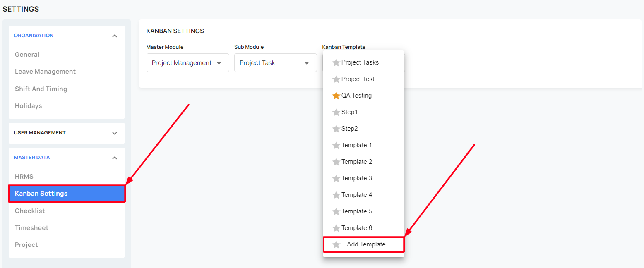
Task: Click the star beside Template 6
Action: click(336, 228)
